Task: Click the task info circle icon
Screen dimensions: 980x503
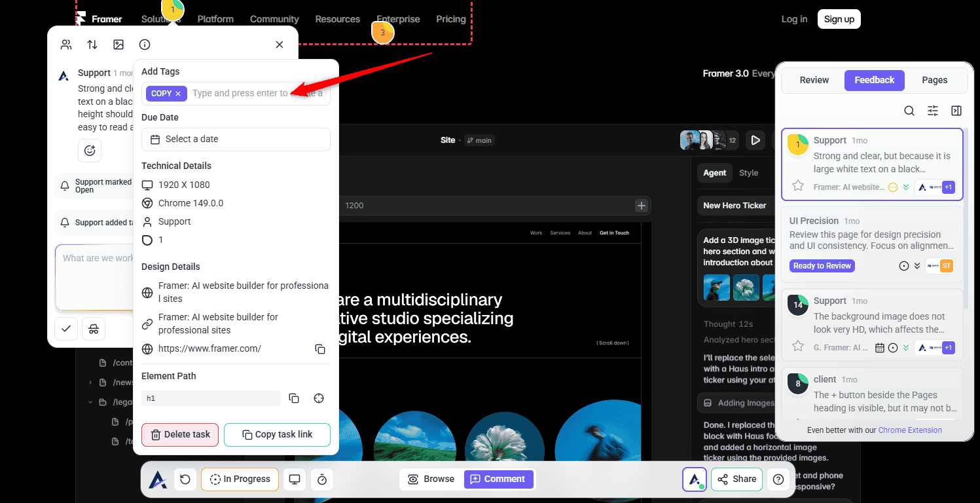Action: pos(145,45)
